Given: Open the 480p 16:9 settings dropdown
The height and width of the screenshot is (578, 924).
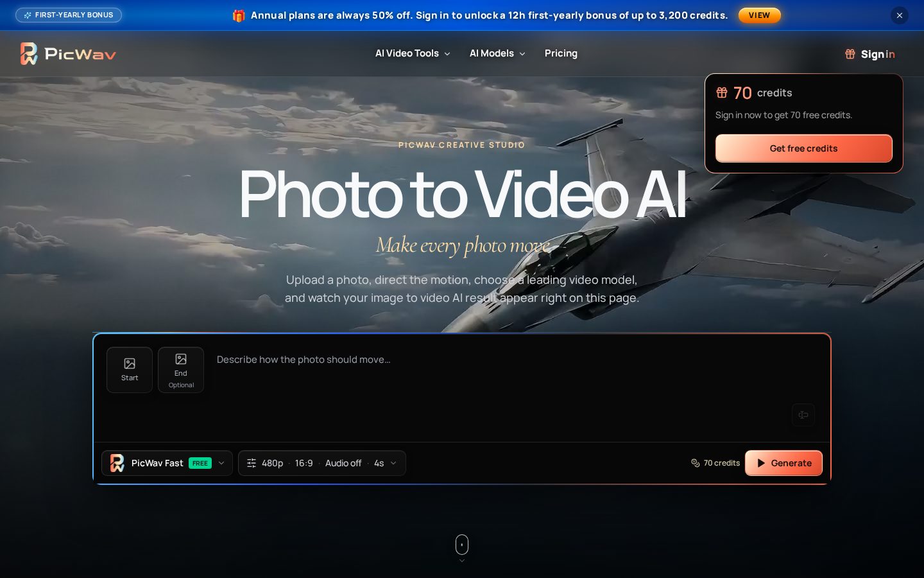Looking at the screenshot, I should click(321, 463).
